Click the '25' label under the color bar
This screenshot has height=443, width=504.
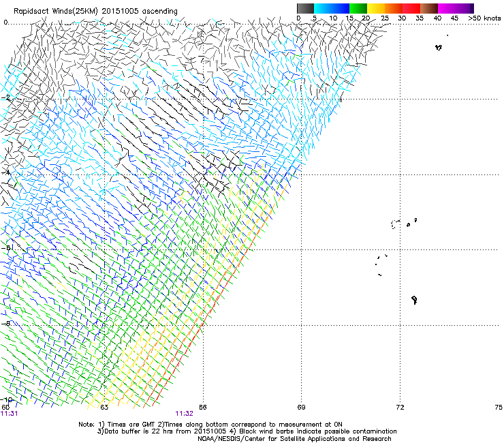click(x=385, y=18)
